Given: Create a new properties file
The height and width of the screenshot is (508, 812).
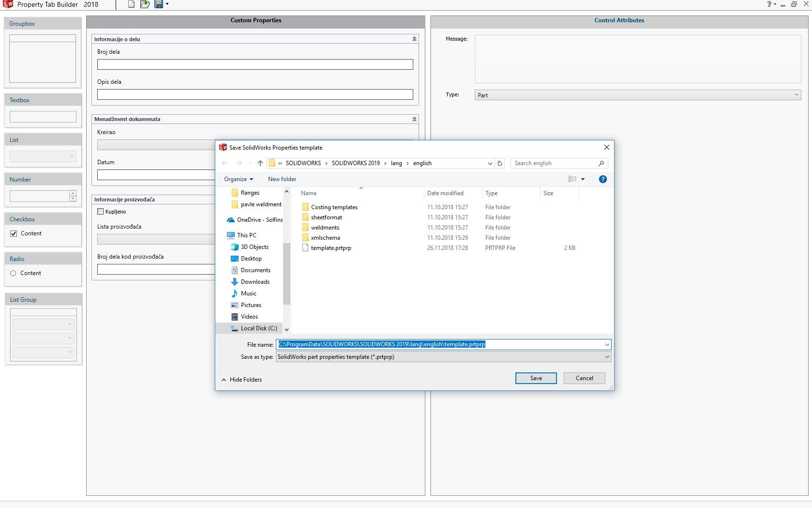Looking at the screenshot, I should coord(131,4).
